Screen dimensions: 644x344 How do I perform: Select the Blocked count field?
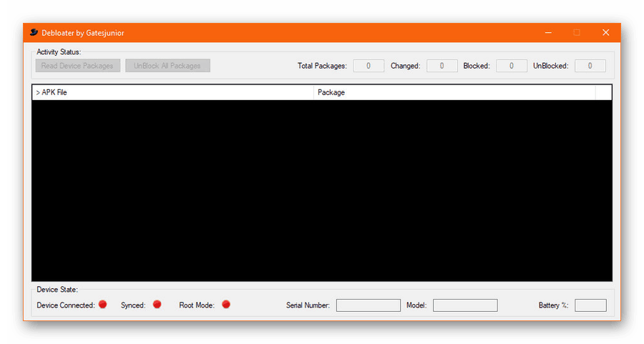point(512,66)
